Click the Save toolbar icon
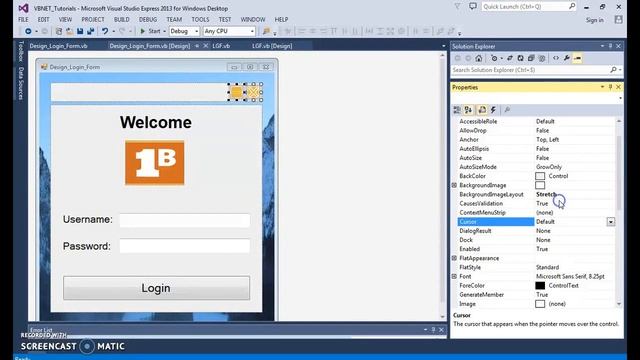This screenshot has width=640, height=360. click(80, 31)
